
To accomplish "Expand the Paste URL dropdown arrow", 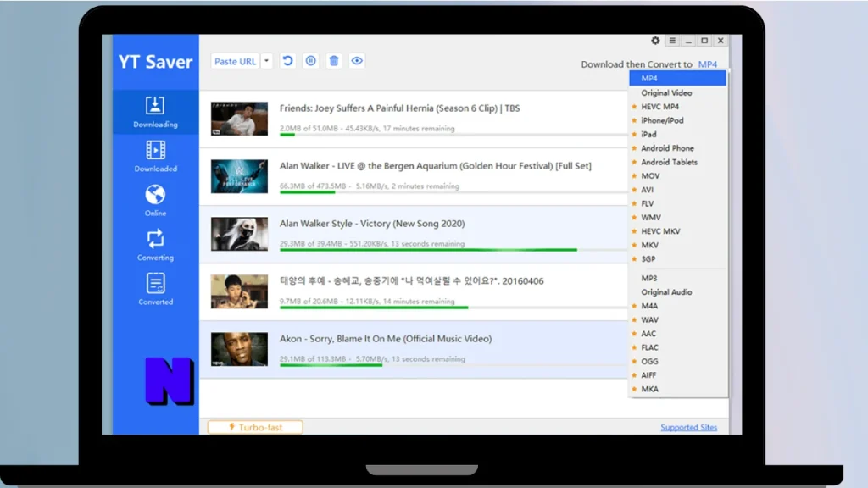I will 267,61.
